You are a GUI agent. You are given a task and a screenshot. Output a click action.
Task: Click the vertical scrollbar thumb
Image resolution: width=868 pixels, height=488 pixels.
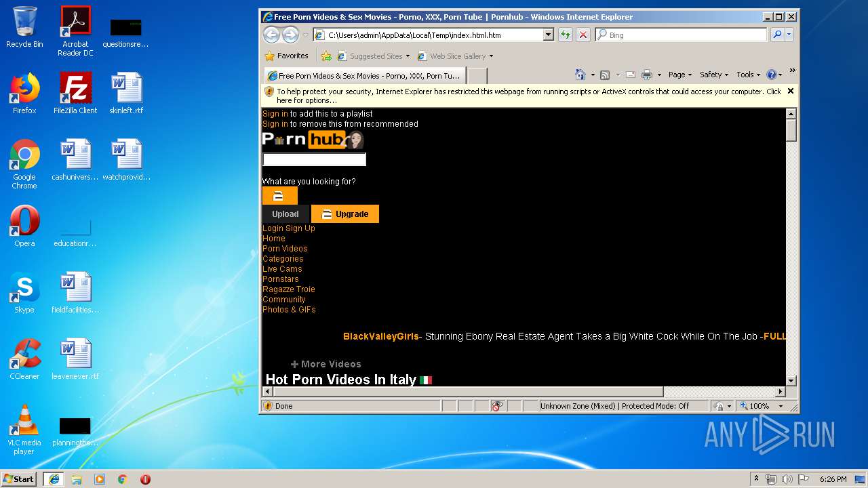[791, 130]
